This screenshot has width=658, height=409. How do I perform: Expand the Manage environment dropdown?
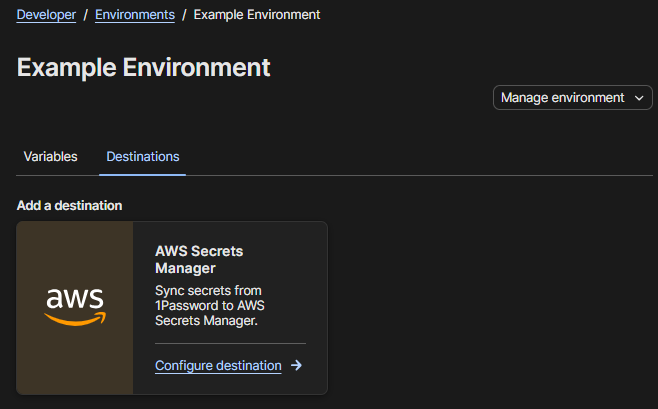pos(572,97)
